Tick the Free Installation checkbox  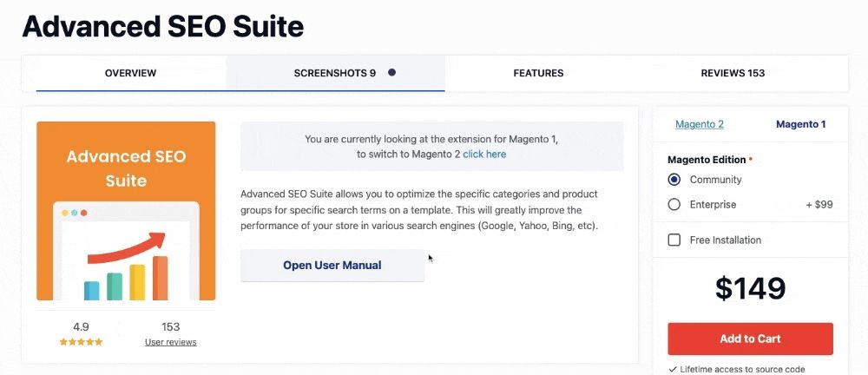[x=674, y=240]
